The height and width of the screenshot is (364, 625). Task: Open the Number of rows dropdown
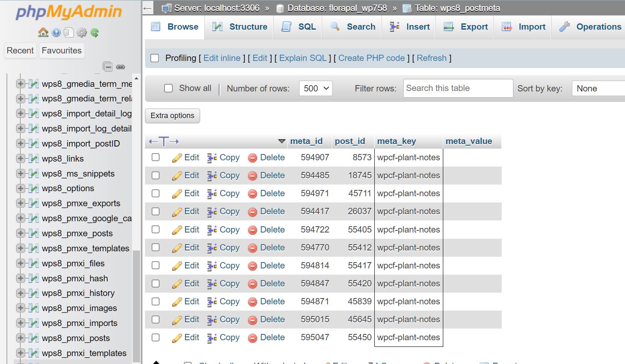coord(316,88)
